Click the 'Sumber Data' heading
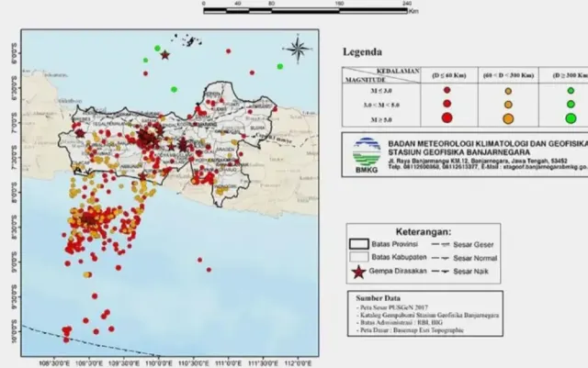Image resolution: width=588 pixels, height=368 pixels. (378, 298)
